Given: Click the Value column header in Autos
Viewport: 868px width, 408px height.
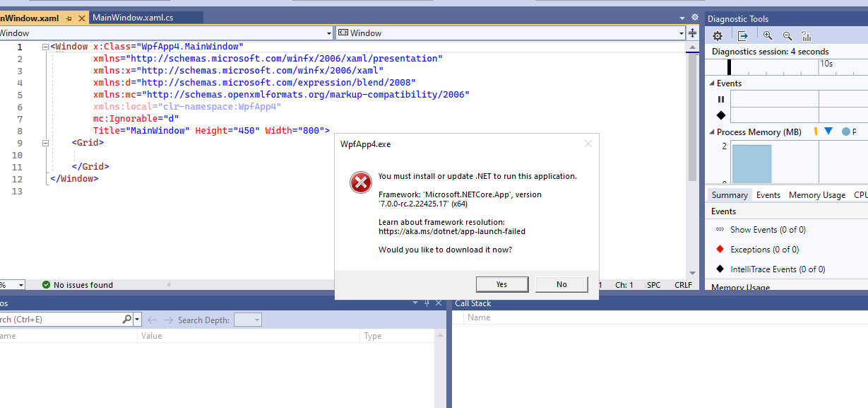Looking at the screenshot, I should coord(249,337).
